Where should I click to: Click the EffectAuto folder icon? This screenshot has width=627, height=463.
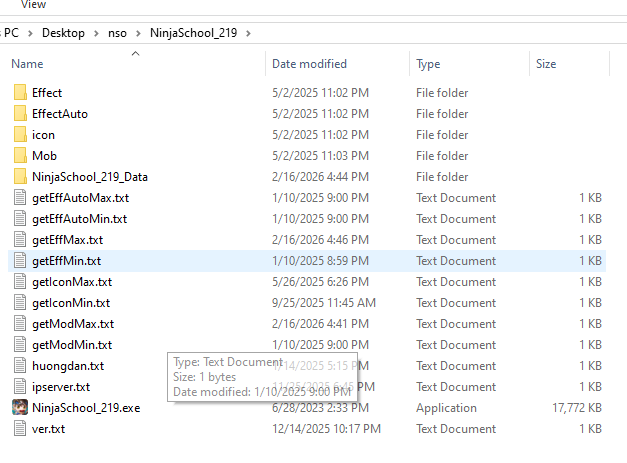20,114
